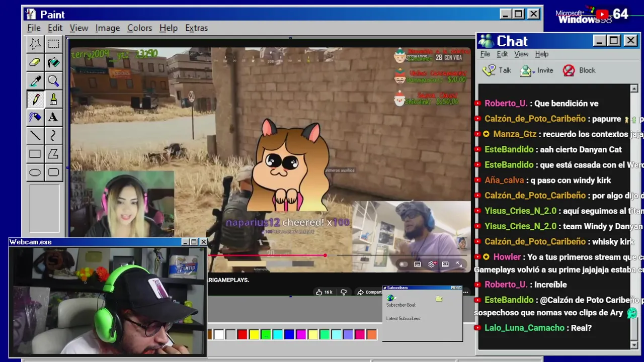Choose the Brush tool
The height and width of the screenshot is (362, 644).
point(53,99)
